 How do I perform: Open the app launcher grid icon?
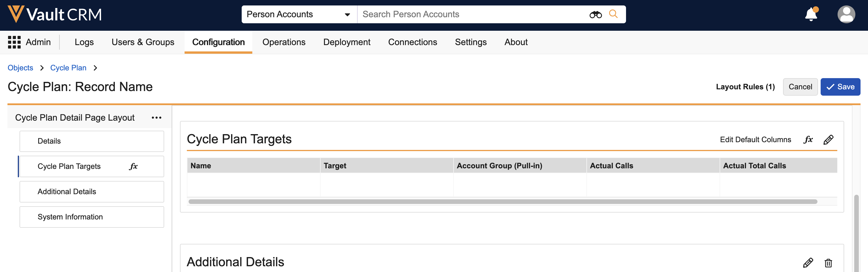14,42
